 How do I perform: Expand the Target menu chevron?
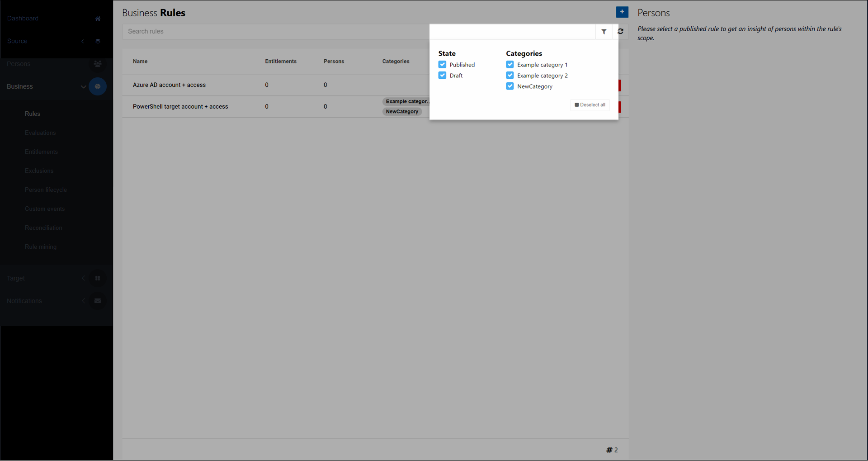pyautogui.click(x=83, y=278)
